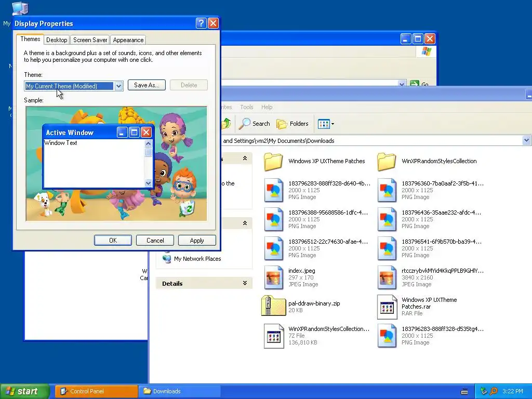Image resolution: width=532 pixels, height=399 pixels.
Task: Click the theme sample preview image
Action: (116, 164)
